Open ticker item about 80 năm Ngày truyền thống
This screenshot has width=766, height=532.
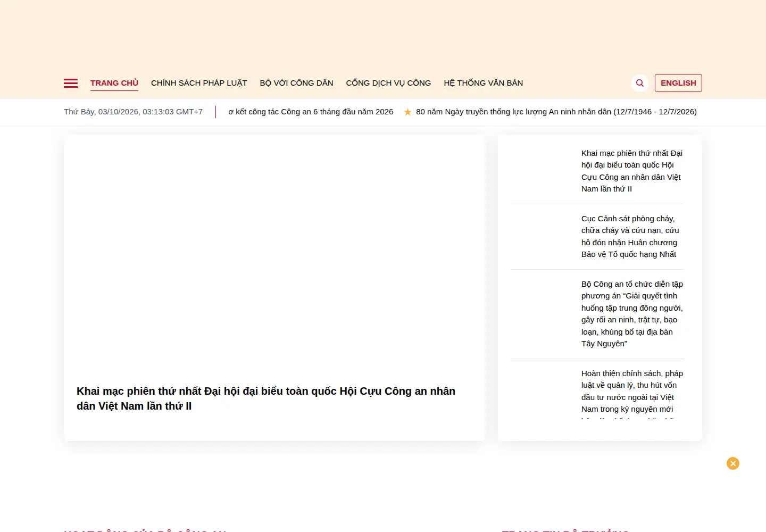point(556,112)
